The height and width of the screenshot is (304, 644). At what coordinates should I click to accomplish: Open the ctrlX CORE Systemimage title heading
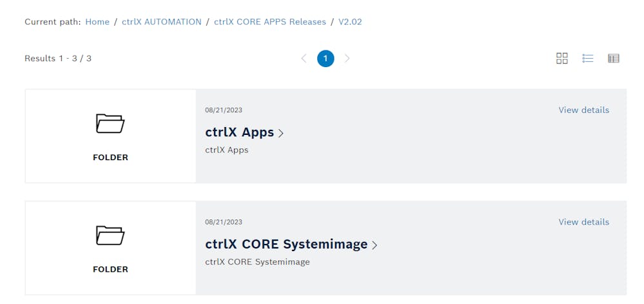coord(286,245)
